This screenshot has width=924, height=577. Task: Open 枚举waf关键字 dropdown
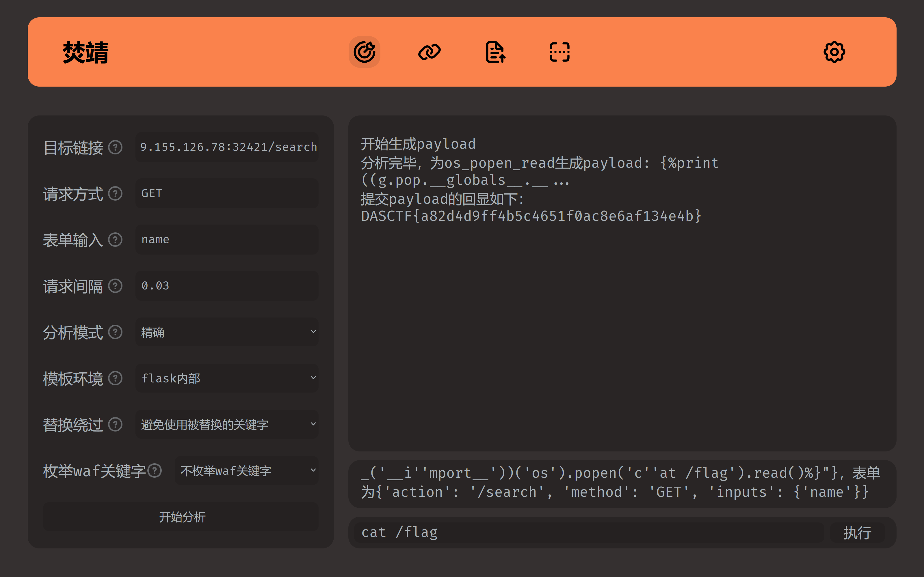tap(247, 470)
